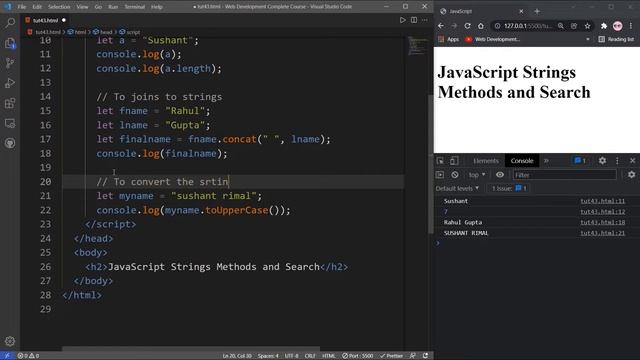Image resolution: width=640 pixels, height=360 pixels.
Task: Open the GitHub icon in activity bar
Action: pos(10,143)
